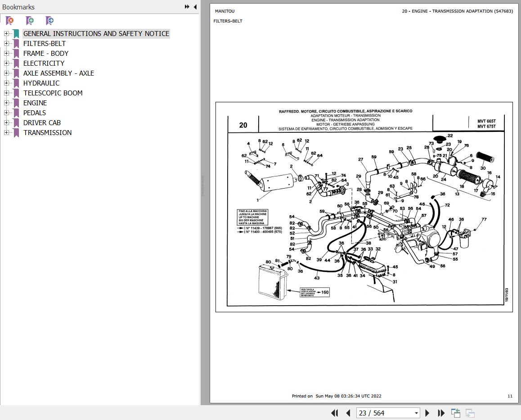This screenshot has width=521, height=420.
Task: Click the radiator drawing in the diagram
Action: [273, 283]
